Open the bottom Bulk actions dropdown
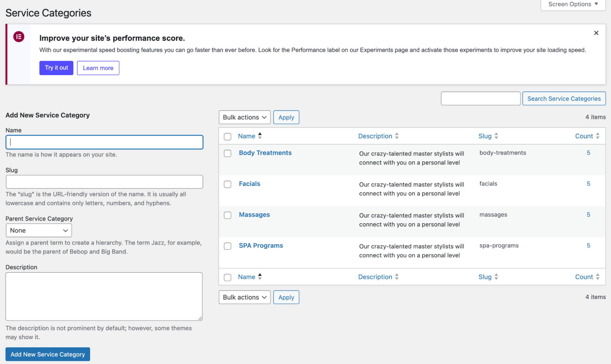Viewport: 611px width, 364px height. tap(244, 297)
